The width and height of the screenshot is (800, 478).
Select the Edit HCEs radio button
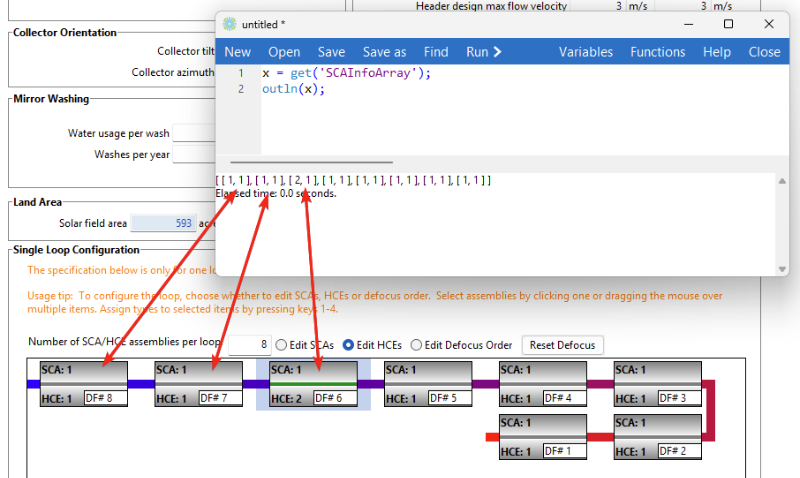pos(349,345)
